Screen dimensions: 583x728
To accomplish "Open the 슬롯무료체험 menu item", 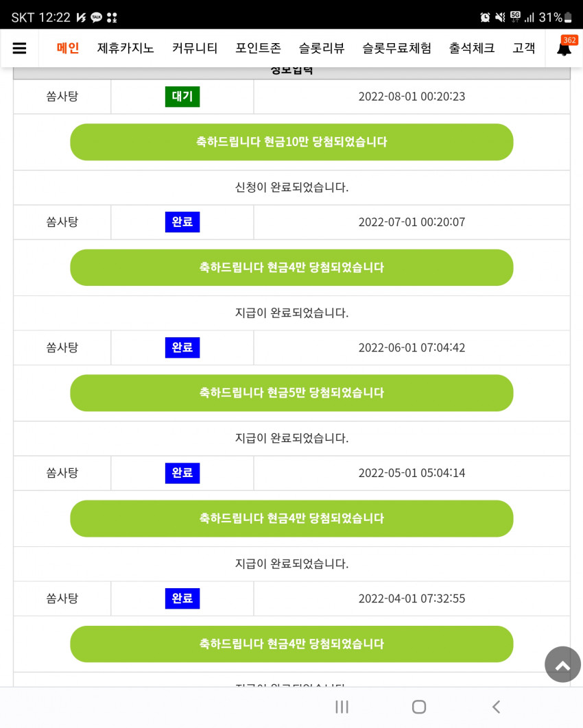I will [396, 48].
